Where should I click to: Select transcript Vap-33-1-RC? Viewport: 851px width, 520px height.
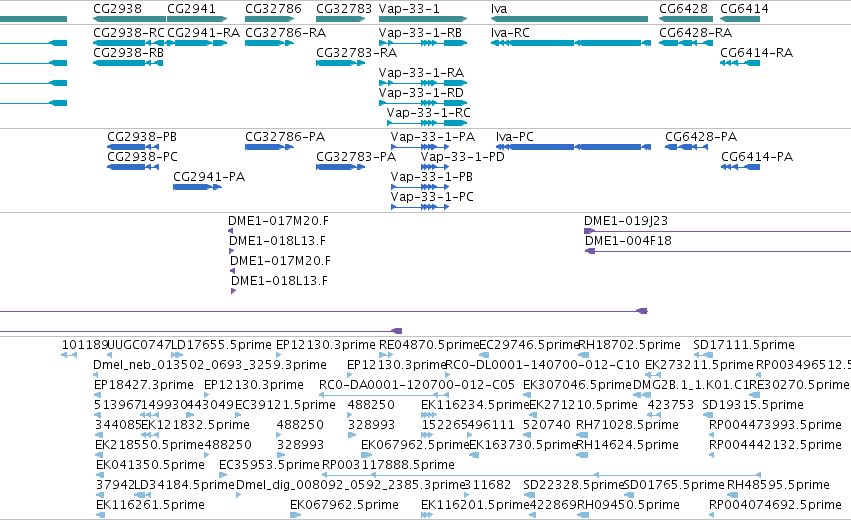click(x=428, y=113)
